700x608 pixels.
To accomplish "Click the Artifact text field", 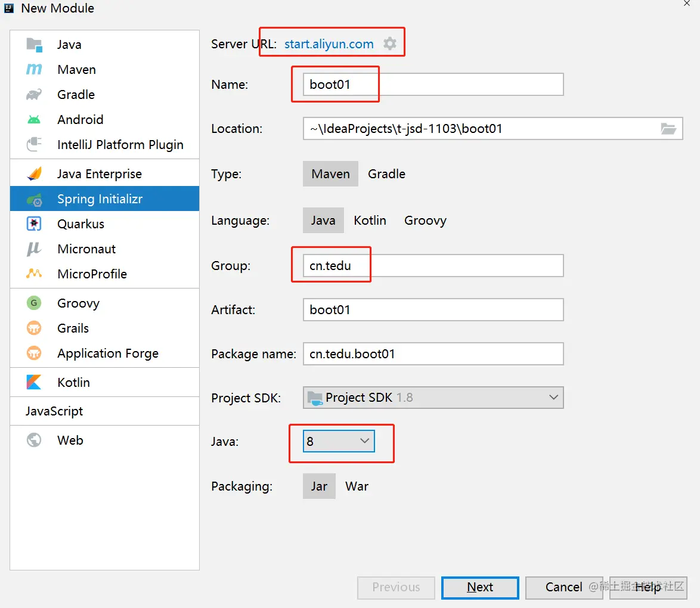I will pos(433,310).
